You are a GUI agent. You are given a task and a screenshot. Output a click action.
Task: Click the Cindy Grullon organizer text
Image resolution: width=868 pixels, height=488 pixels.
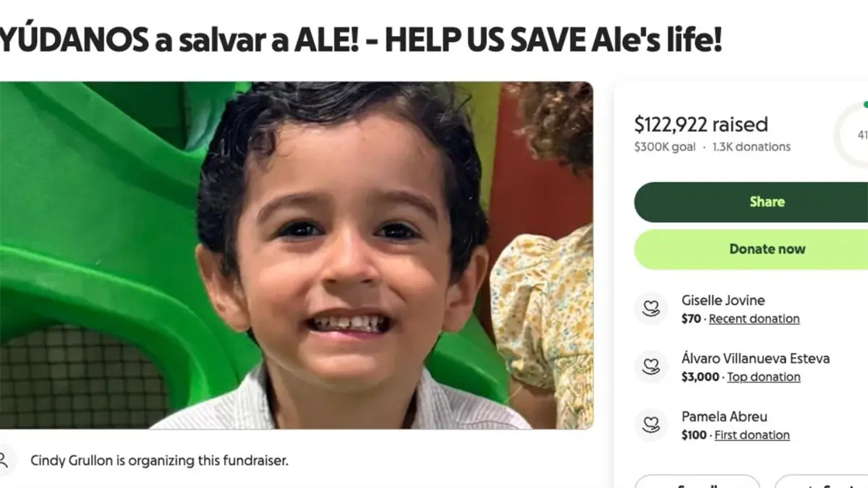(x=159, y=461)
